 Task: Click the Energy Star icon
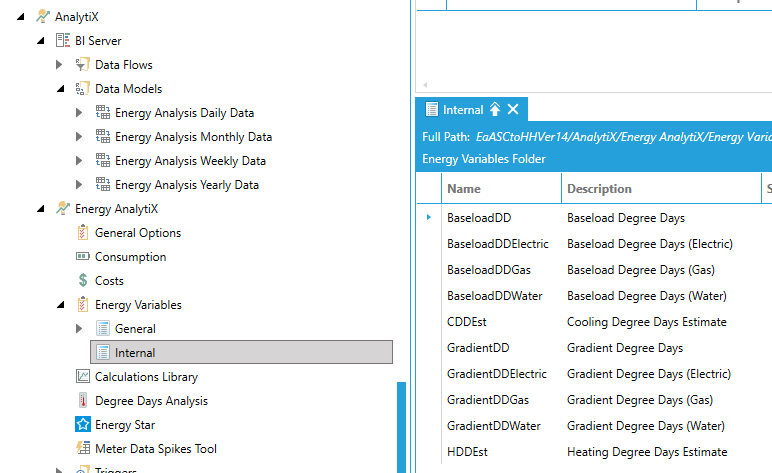[84, 425]
